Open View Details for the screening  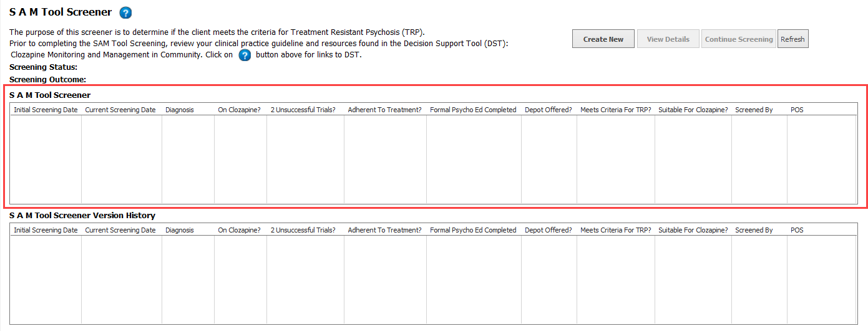[668, 39]
